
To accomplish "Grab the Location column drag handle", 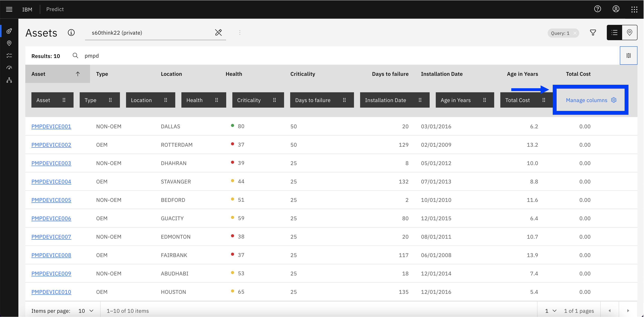I will pyautogui.click(x=166, y=100).
